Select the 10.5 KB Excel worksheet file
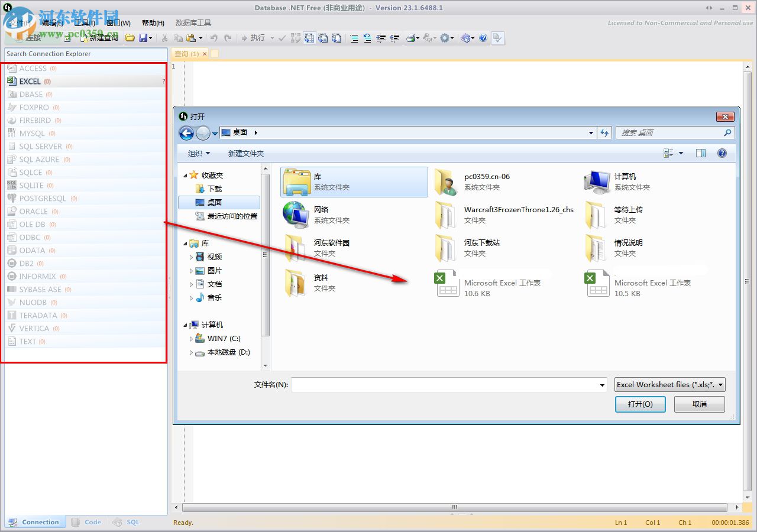757x532 pixels. [x=639, y=283]
